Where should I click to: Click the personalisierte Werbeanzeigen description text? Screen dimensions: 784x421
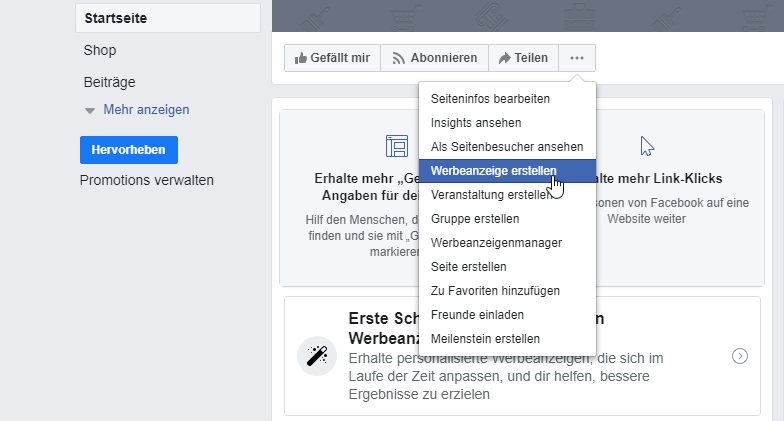click(506, 376)
